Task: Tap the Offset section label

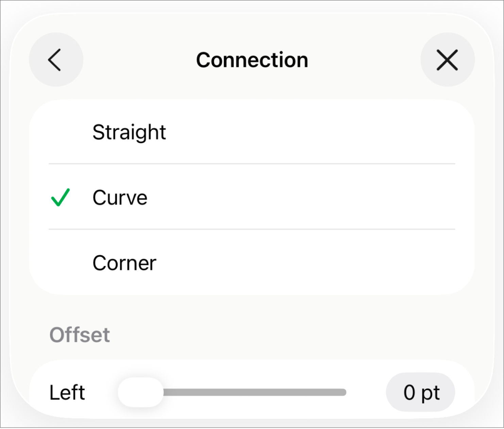Action: point(80,335)
